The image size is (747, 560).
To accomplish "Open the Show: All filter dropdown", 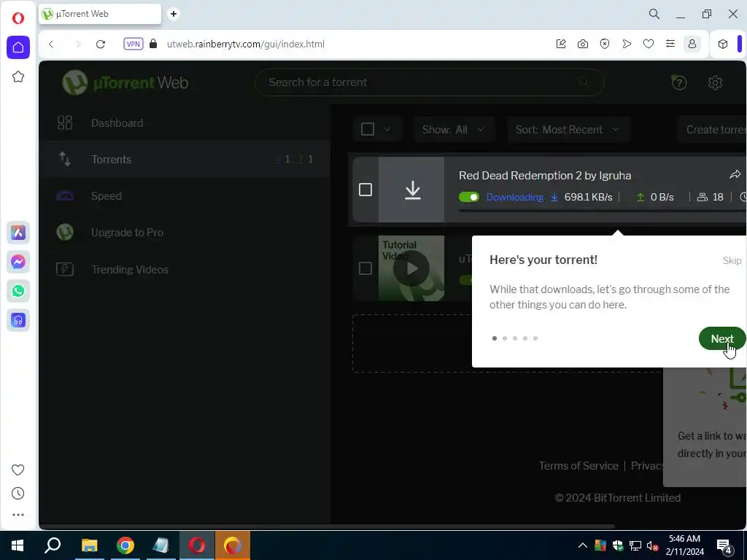I will point(454,130).
